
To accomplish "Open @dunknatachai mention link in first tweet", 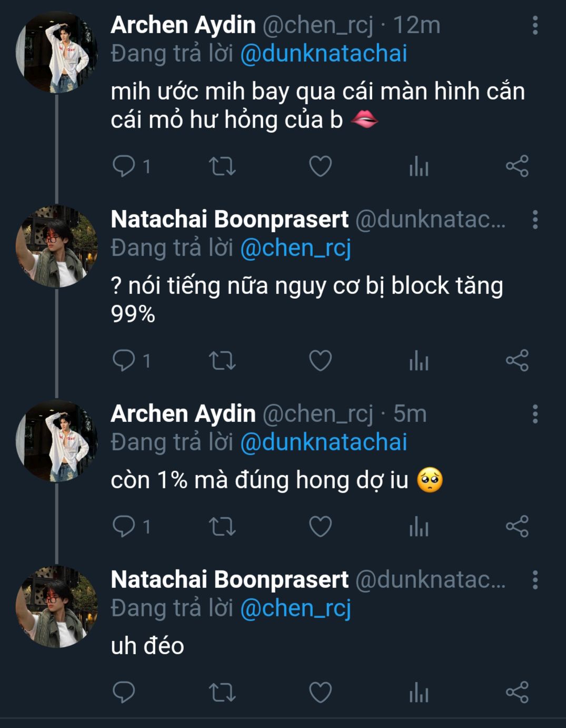I will [323, 54].
